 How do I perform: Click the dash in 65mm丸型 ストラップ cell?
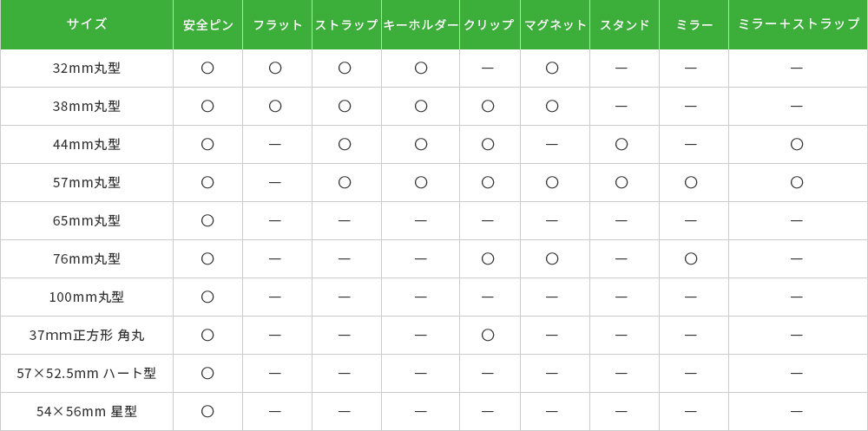tap(345, 220)
